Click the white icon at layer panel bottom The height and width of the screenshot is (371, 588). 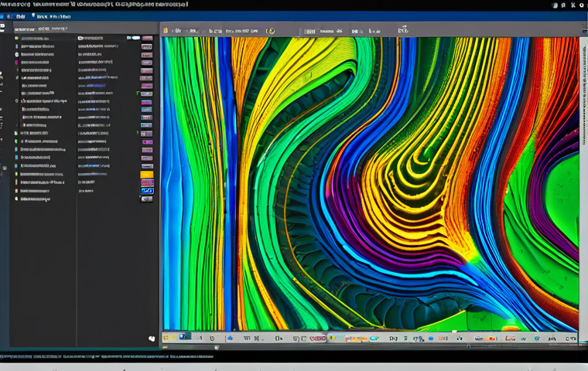(x=152, y=338)
